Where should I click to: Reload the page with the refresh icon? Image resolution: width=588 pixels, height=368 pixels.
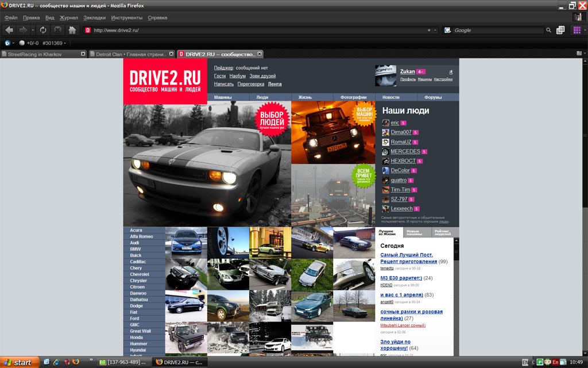(43, 30)
